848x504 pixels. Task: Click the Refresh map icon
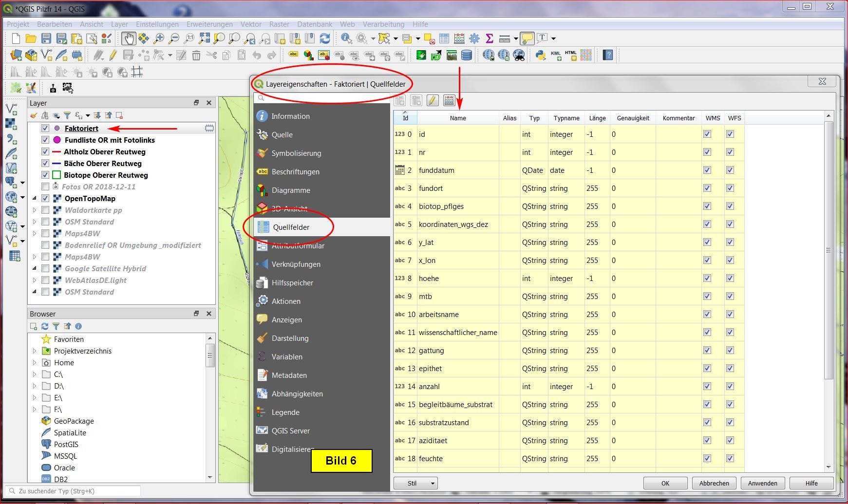pos(325,38)
